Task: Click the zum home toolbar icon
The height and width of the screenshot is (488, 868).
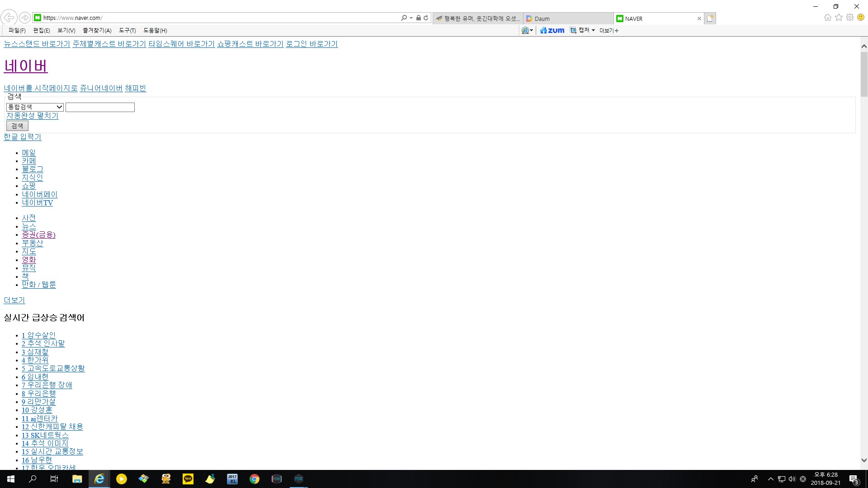Action: [552, 30]
